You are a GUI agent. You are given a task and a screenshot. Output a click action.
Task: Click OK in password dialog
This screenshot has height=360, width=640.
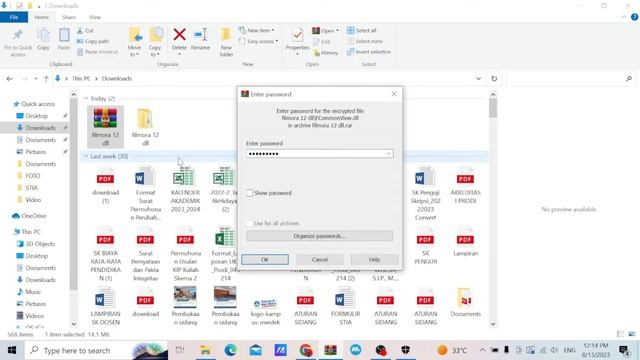[x=264, y=260]
